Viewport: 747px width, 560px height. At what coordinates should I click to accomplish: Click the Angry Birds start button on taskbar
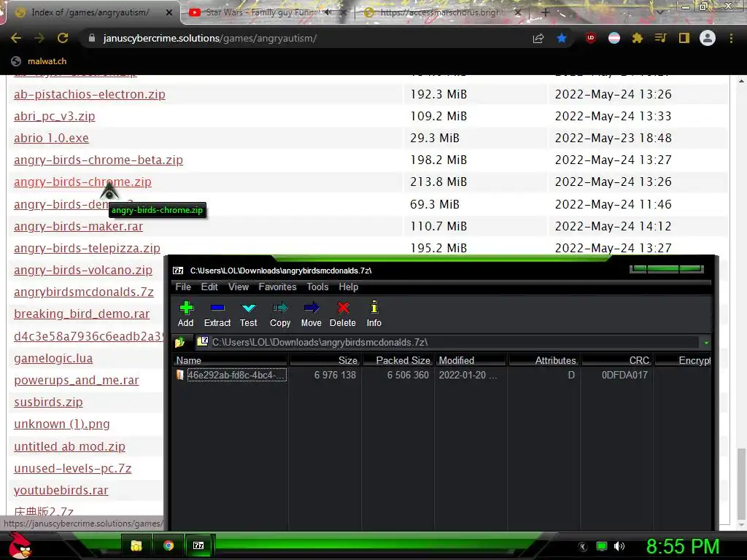click(20, 545)
